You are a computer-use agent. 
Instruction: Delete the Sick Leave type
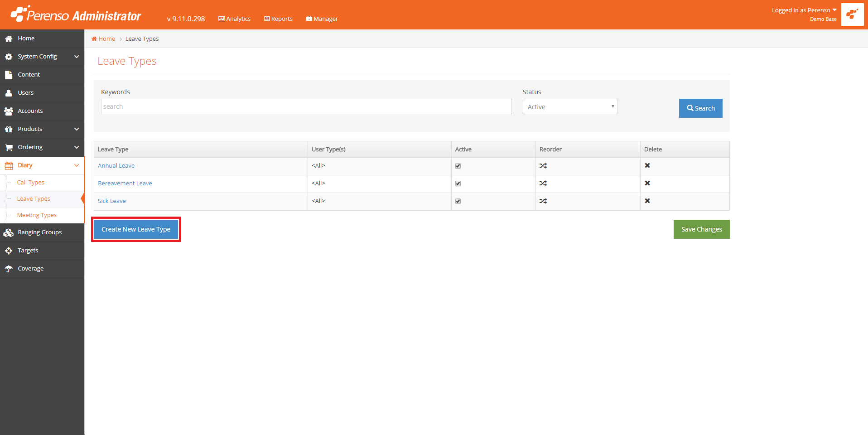pos(647,201)
